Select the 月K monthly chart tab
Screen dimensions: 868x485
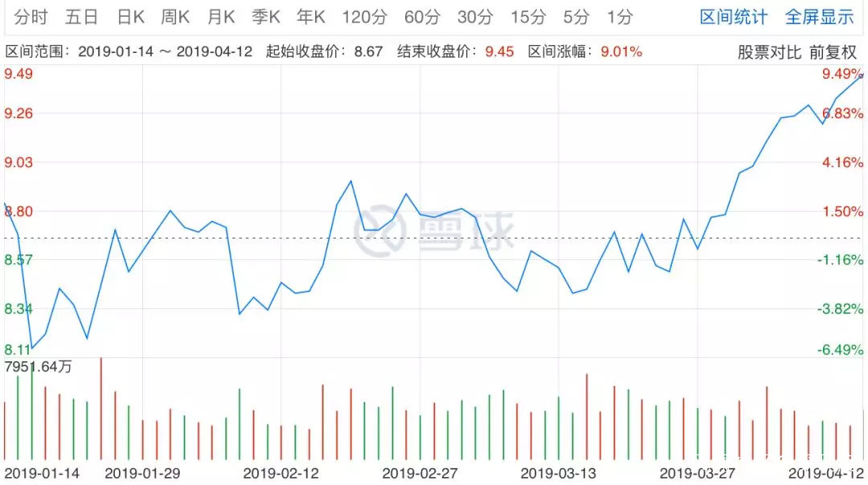[221, 17]
